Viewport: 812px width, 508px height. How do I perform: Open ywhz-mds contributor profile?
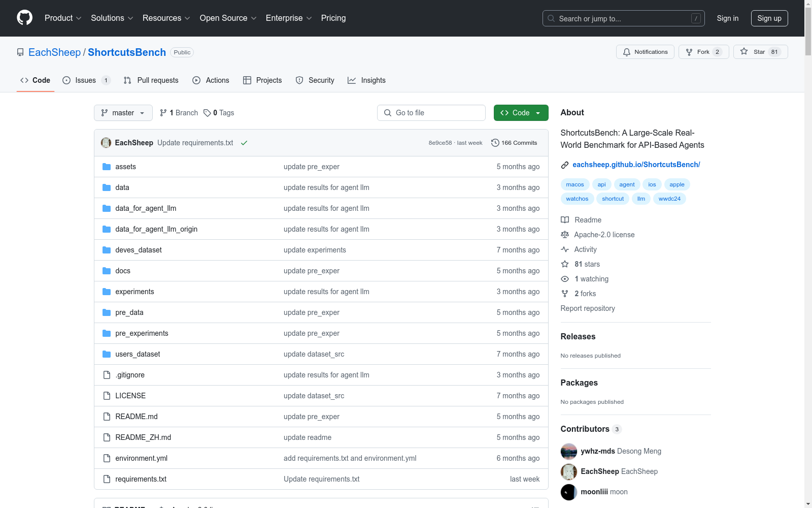point(598,451)
